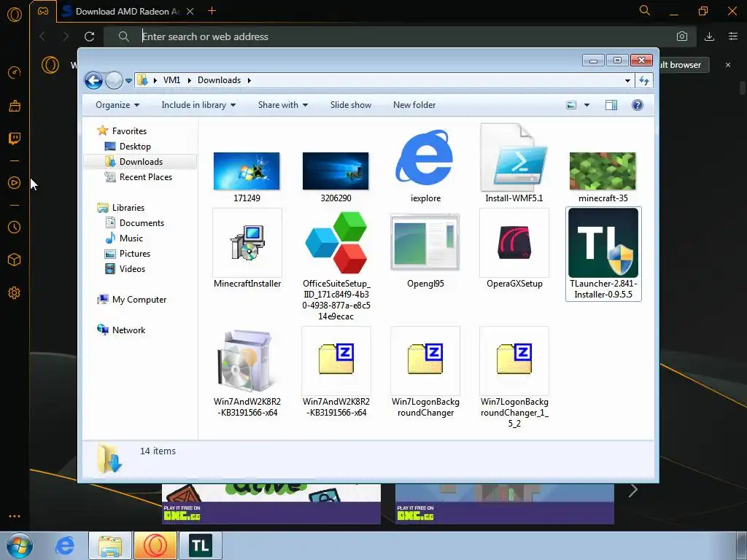
Task: Select the OperaGXSetup installer
Action: (x=514, y=249)
